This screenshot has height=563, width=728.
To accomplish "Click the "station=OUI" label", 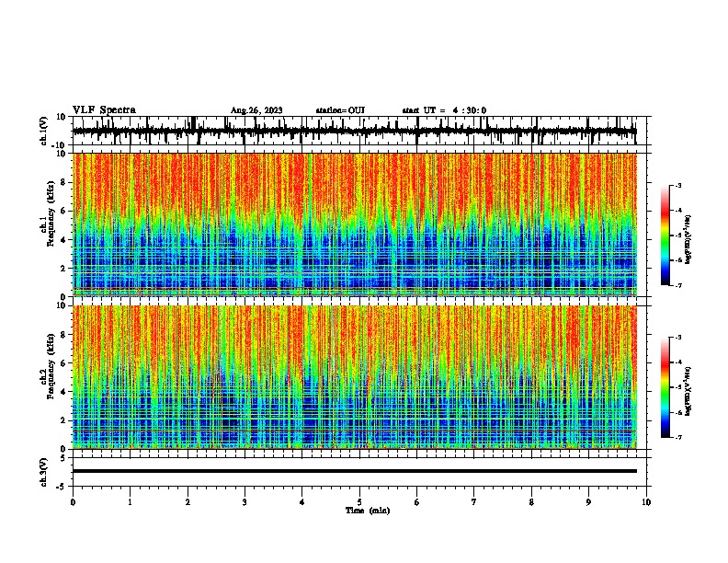I will 340,110.
